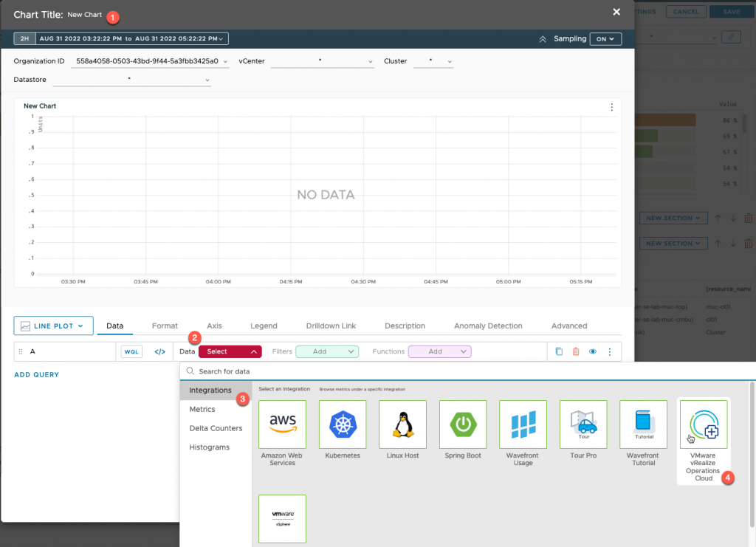The image size is (756, 547).
Task: Close the chart editor dialog
Action: 616,12
